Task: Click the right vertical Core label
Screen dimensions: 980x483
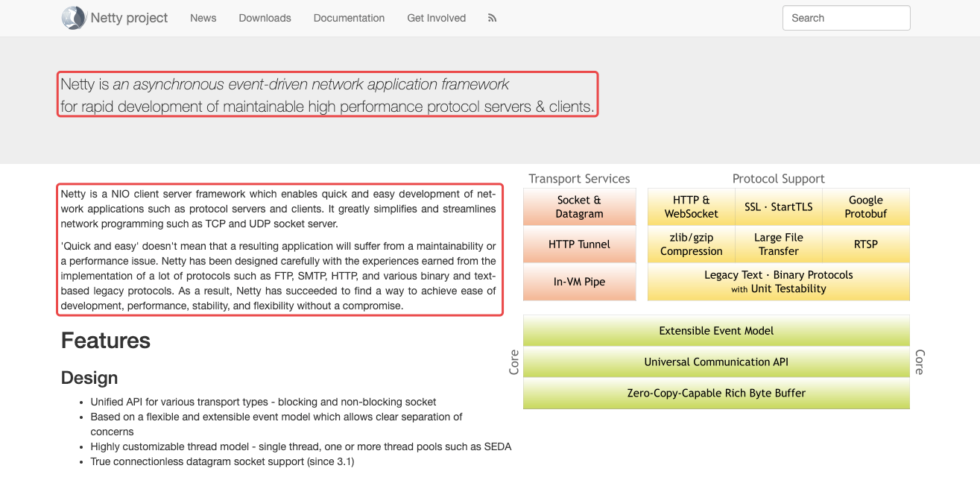Action: click(919, 362)
